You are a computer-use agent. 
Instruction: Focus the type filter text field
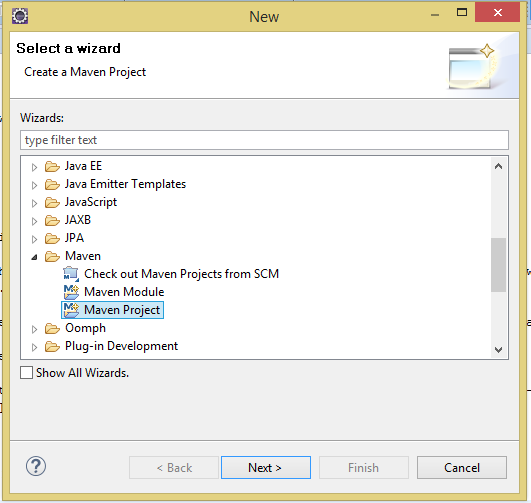click(264, 140)
